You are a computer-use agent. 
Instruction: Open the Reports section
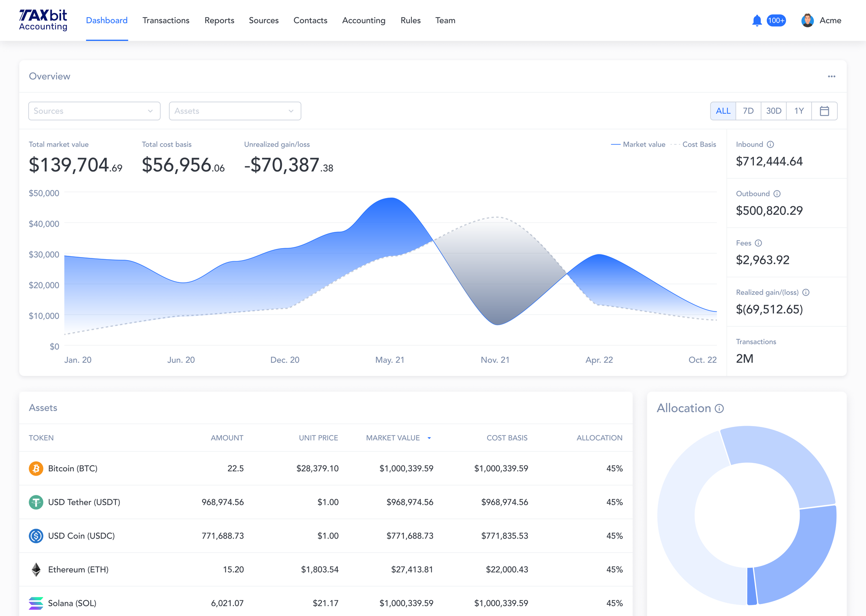tap(219, 20)
